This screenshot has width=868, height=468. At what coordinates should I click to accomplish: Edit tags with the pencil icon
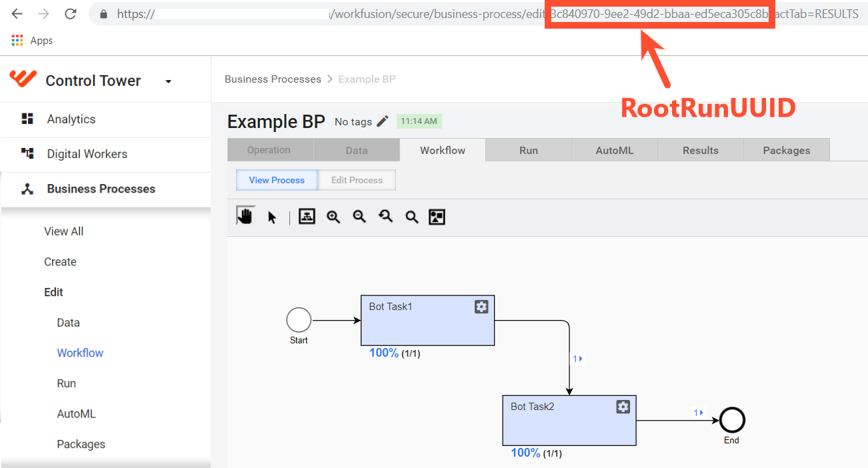(x=382, y=121)
